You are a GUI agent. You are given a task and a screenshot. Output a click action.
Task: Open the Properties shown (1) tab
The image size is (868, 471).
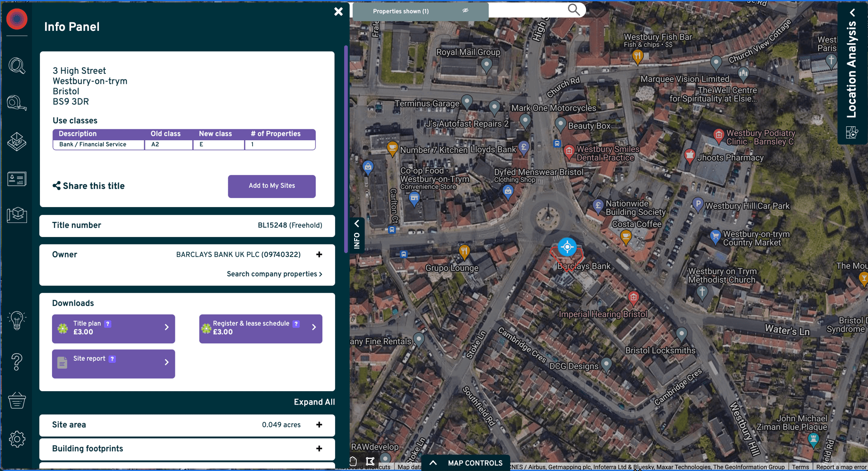tap(420, 11)
